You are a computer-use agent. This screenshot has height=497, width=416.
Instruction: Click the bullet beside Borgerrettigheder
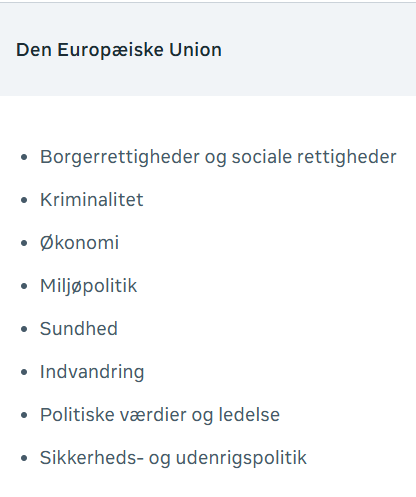[24, 157]
